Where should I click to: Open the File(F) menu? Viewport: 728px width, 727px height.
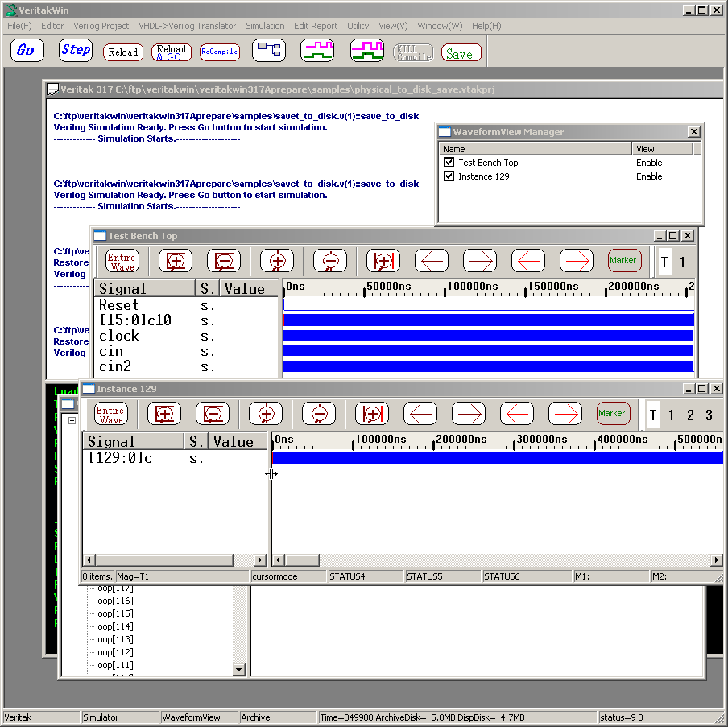coord(19,26)
